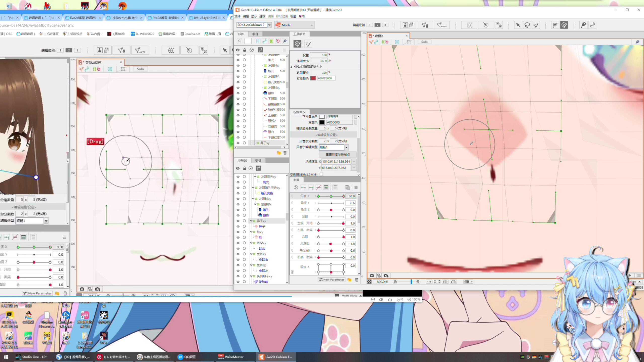The width and height of the screenshot is (644, 362).
Task: Click the 1:1 zoom button below the canvas
Action: (x=429, y=282)
